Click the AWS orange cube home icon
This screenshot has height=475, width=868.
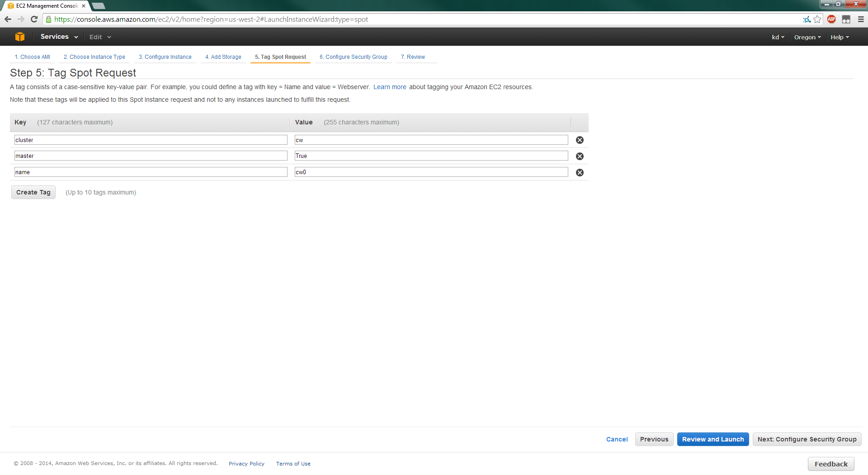[x=20, y=37]
